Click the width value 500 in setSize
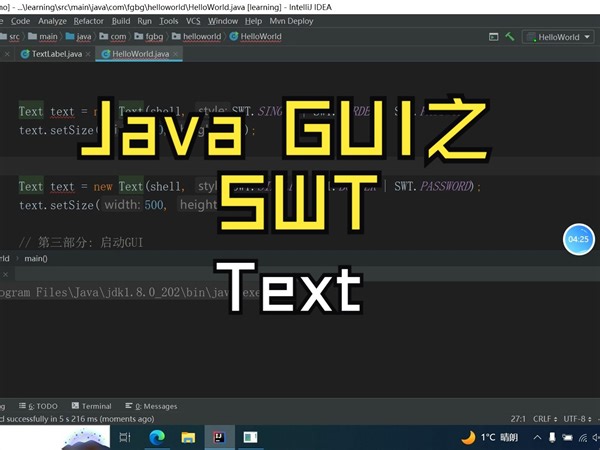Image resolution: width=600 pixels, height=450 pixels. point(154,205)
